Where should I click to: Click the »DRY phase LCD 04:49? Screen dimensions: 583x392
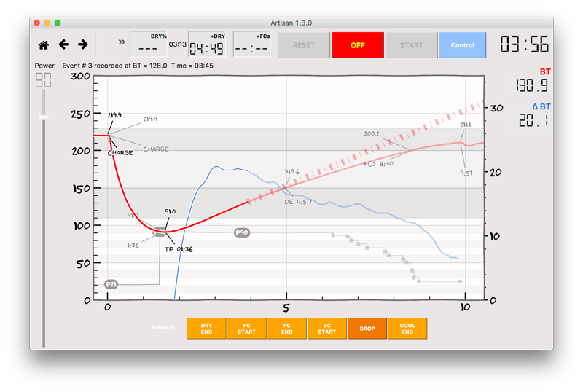click(x=207, y=48)
